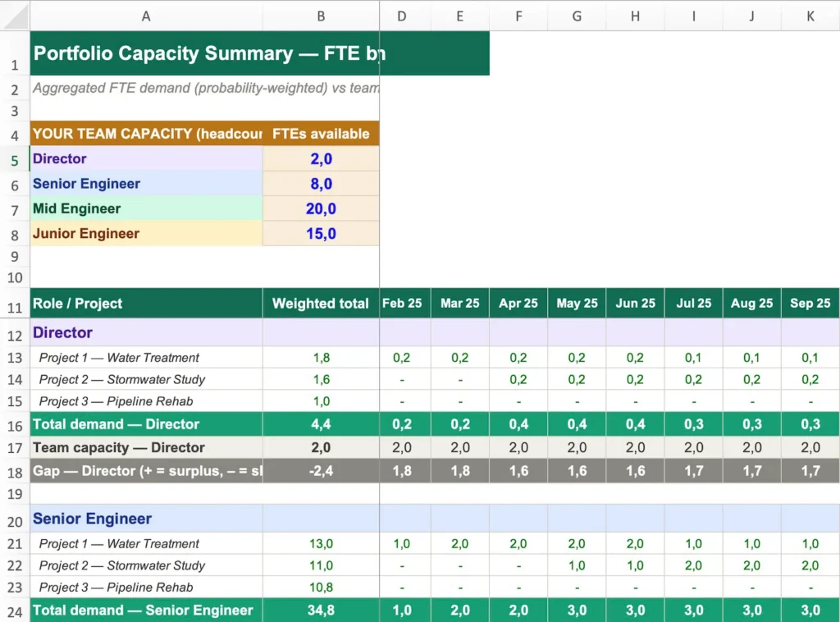
Task: Click the Senior Engineer weighted total 34,8
Action: (321, 610)
